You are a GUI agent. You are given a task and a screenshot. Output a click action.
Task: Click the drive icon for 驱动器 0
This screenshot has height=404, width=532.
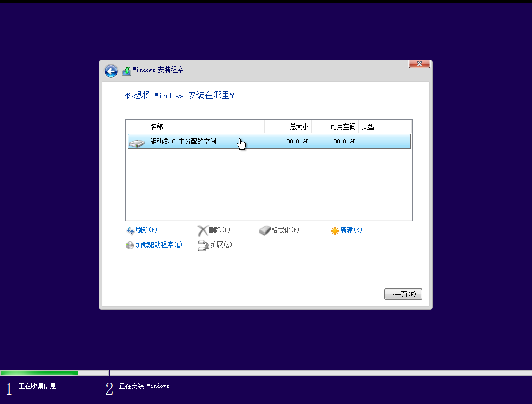coord(137,143)
